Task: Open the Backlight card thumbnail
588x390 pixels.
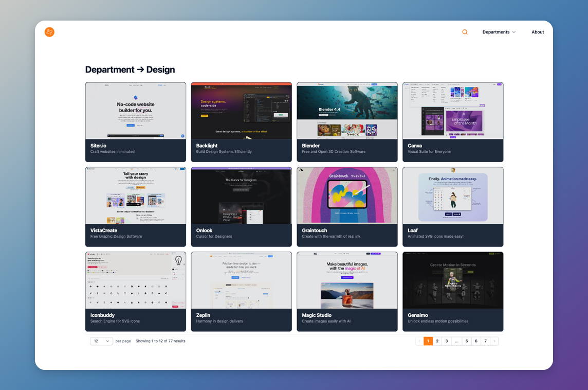Action: 241,111
